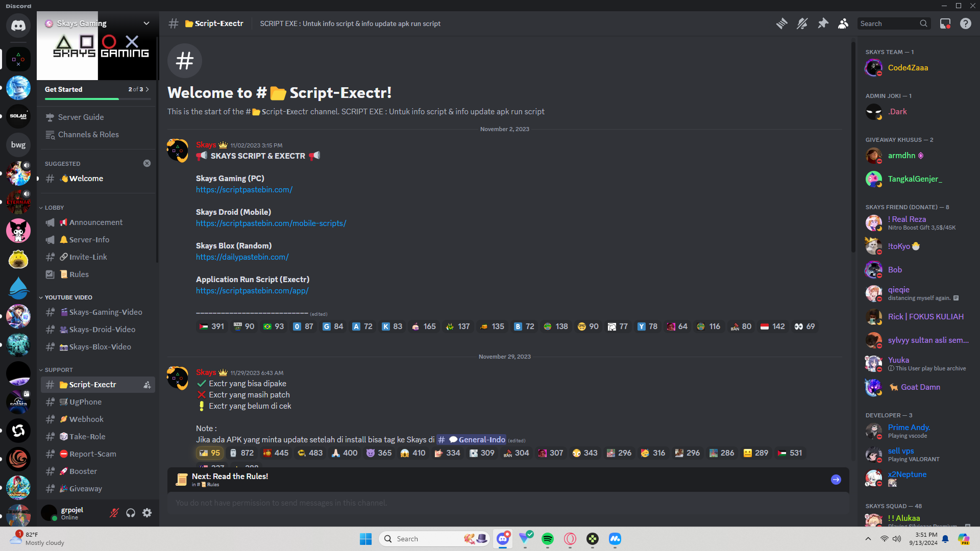Go to the Invite-Link channel
The height and width of the screenshot is (551, 980).
click(97, 257)
